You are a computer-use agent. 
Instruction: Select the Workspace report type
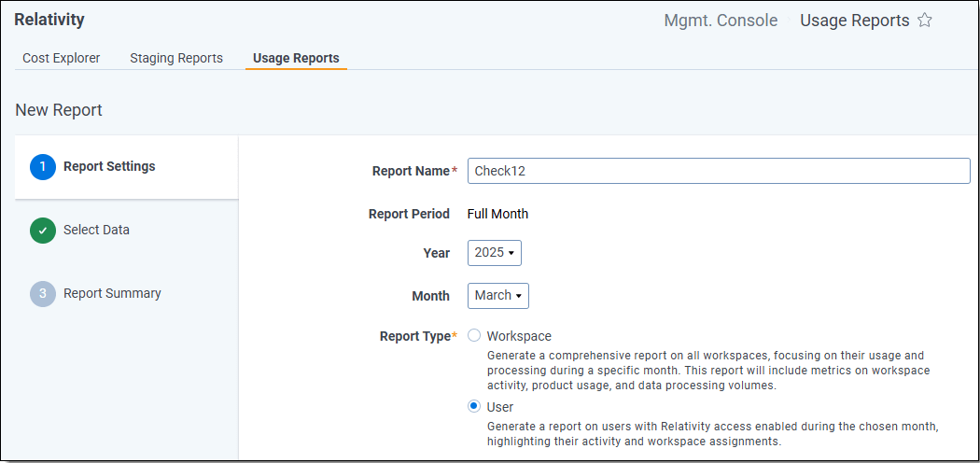click(x=474, y=336)
